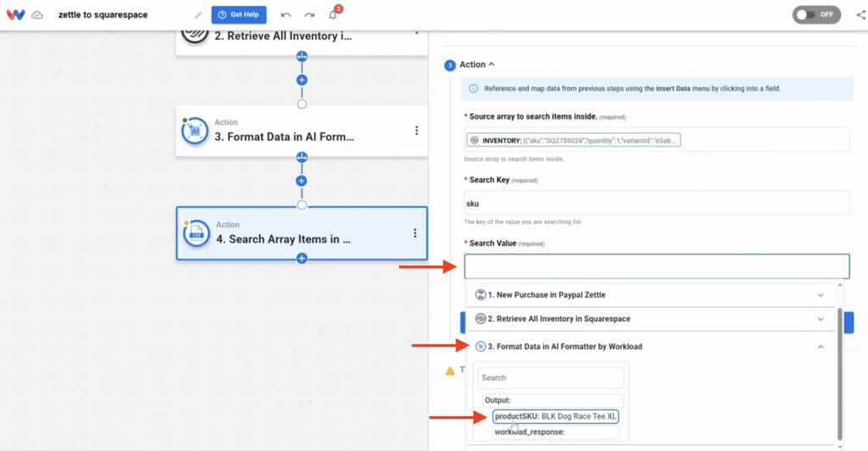Add branch below step 2

(x=302, y=56)
